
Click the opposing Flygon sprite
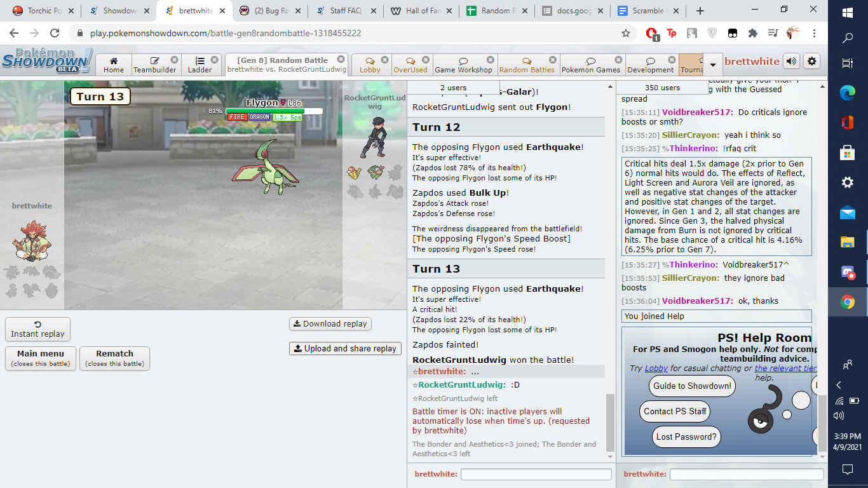266,168
